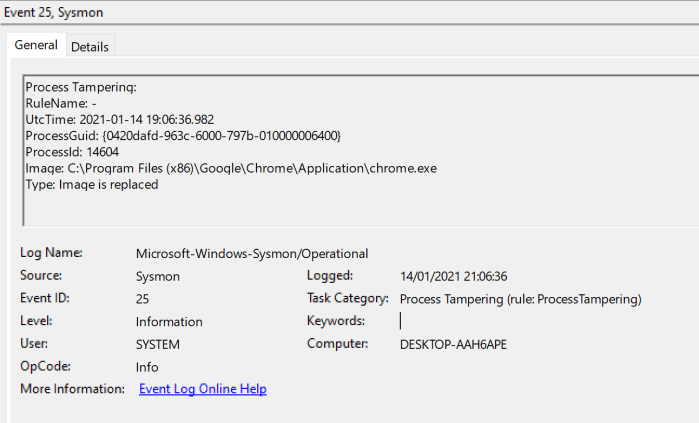Click the Task Category Process Tampering value
Image resolution: width=699 pixels, height=423 pixels.
(x=520, y=299)
